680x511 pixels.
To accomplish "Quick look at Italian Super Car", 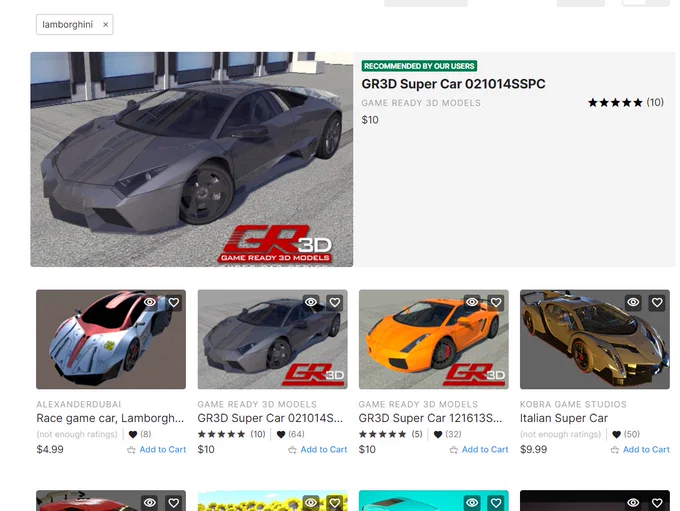I will (x=633, y=302).
